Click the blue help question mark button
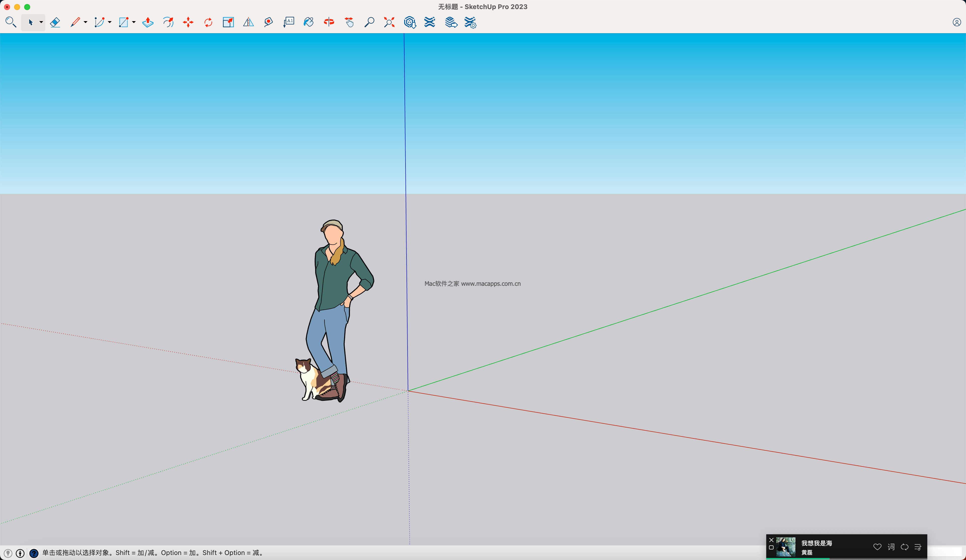The width and height of the screenshot is (966, 560). [x=34, y=553]
